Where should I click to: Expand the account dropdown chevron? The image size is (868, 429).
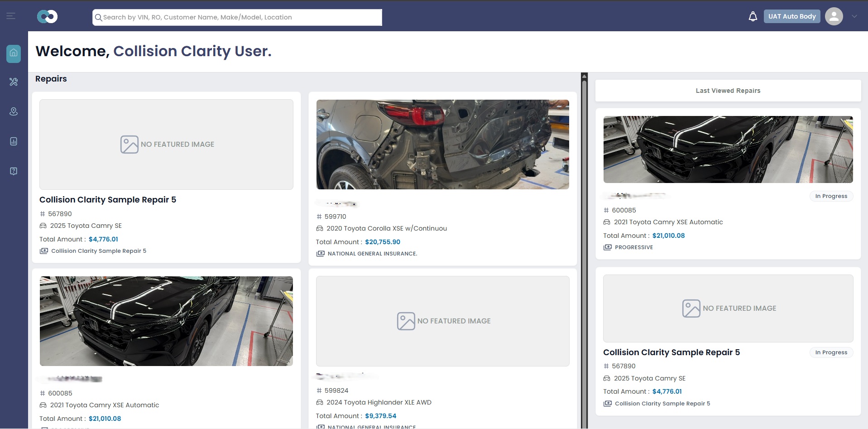click(854, 17)
